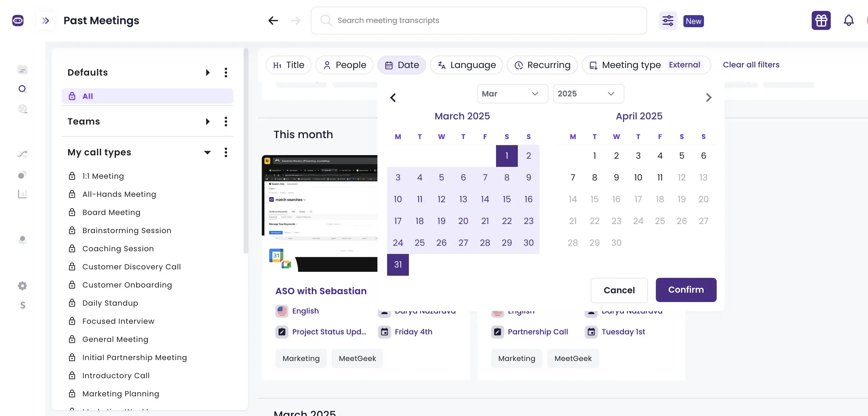Open the analytics bar chart icon
The width and height of the screenshot is (868, 416).
pyautogui.click(x=22, y=194)
